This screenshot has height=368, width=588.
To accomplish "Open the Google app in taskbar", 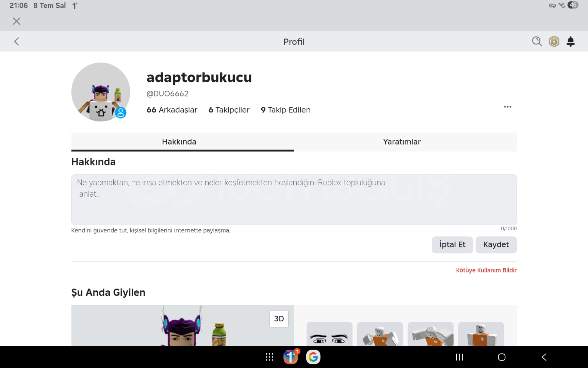I will [313, 357].
